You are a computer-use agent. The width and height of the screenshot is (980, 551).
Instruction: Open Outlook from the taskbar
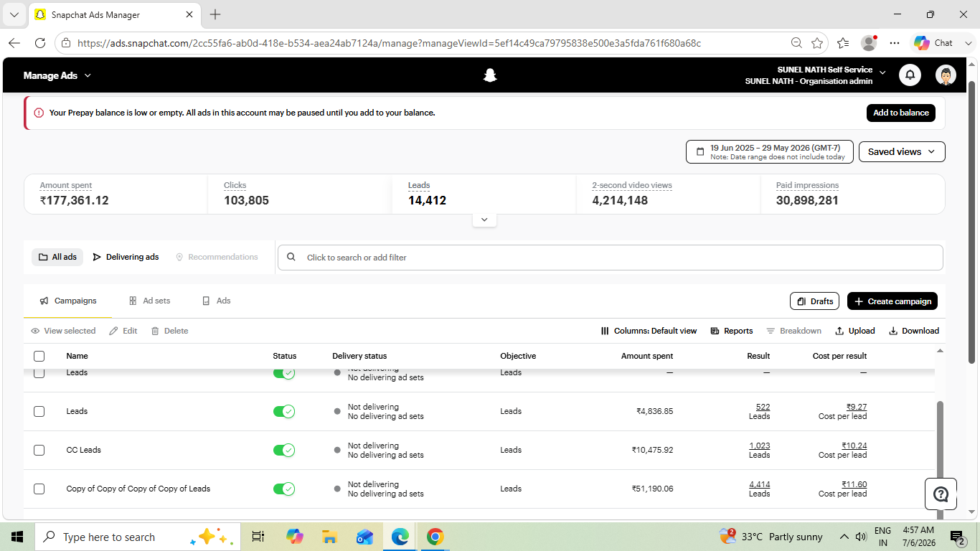click(x=364, y=537)
